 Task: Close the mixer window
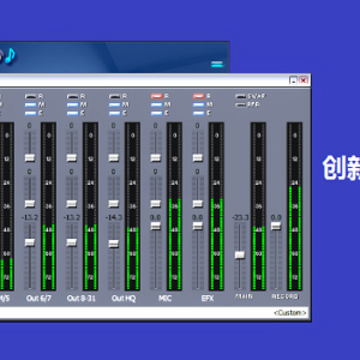303,80
